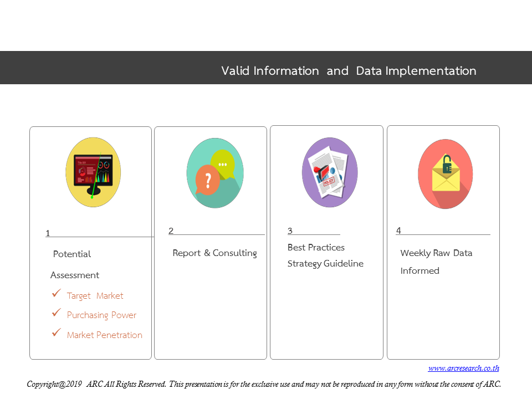Click the checkmark beside Target Market
This screenshot has width=532, height=399.
[57, 293]
